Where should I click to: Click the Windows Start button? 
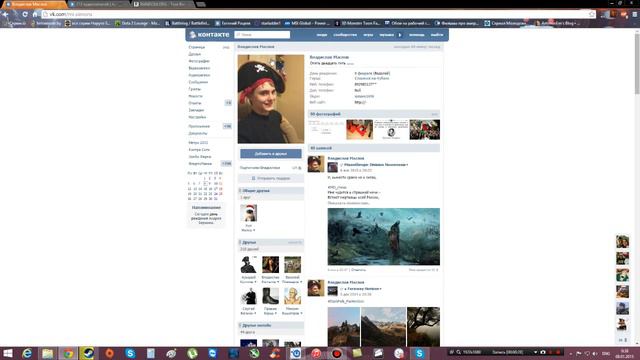pyautogui.click(x=7, y=353)
